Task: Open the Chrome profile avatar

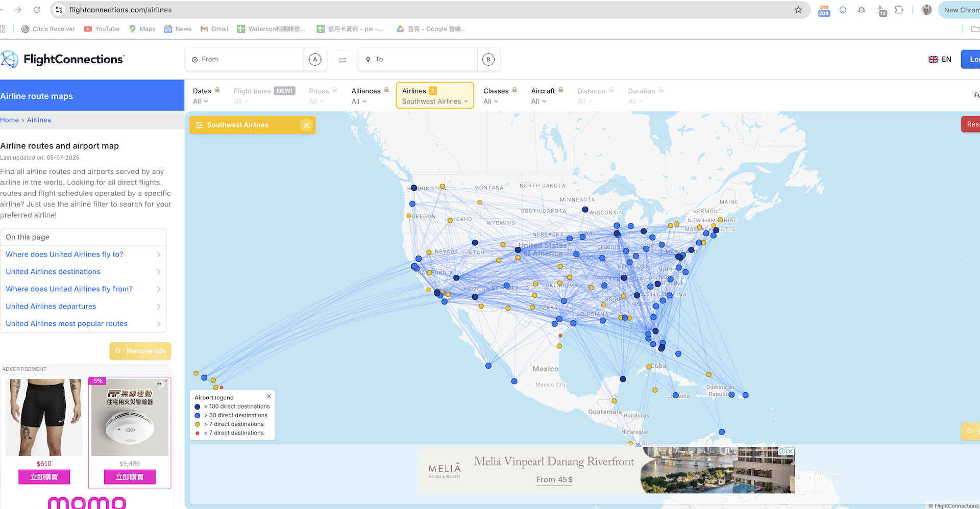Action: [927, 10]
